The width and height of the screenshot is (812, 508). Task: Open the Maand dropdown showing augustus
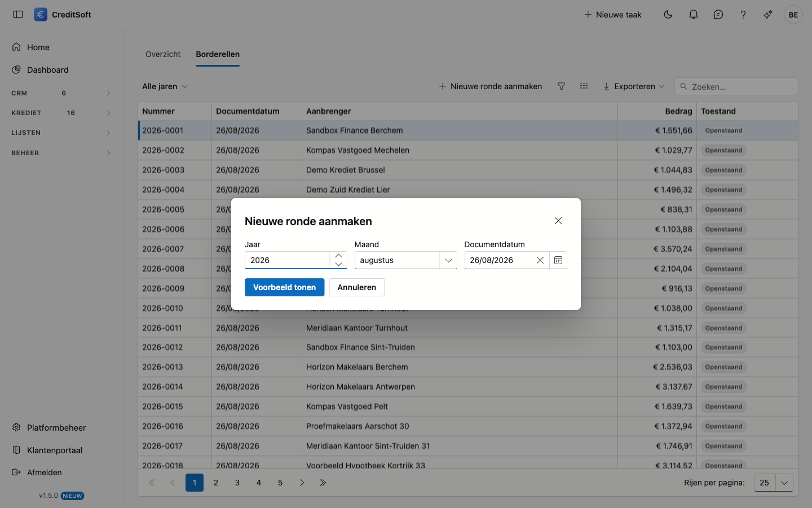pyautogui.click(x=405, y=260)
